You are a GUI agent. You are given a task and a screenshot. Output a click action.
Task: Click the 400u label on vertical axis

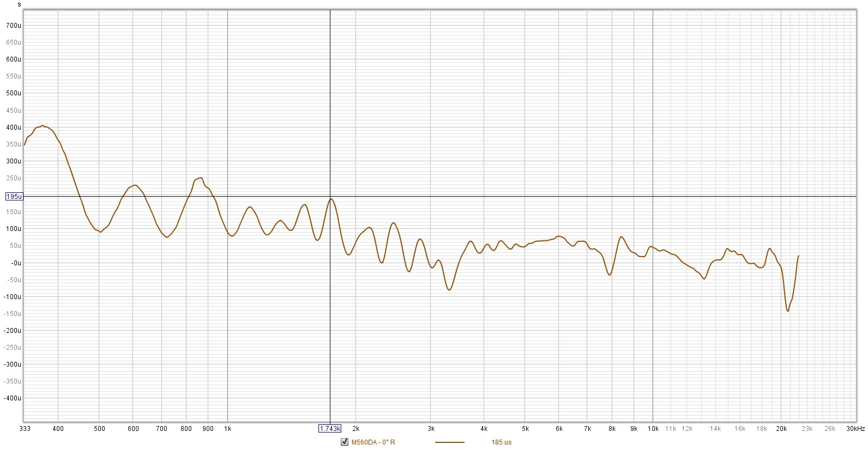point(14,127)
